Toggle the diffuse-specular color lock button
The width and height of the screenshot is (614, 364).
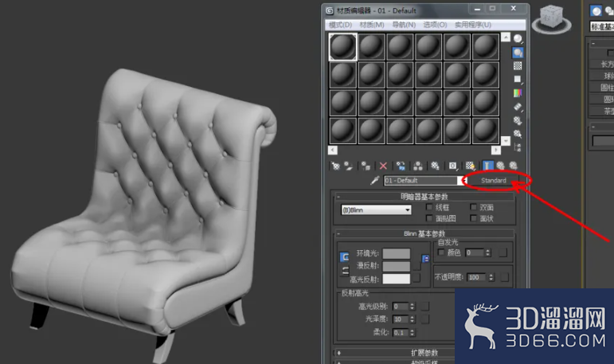pos(345,270)
